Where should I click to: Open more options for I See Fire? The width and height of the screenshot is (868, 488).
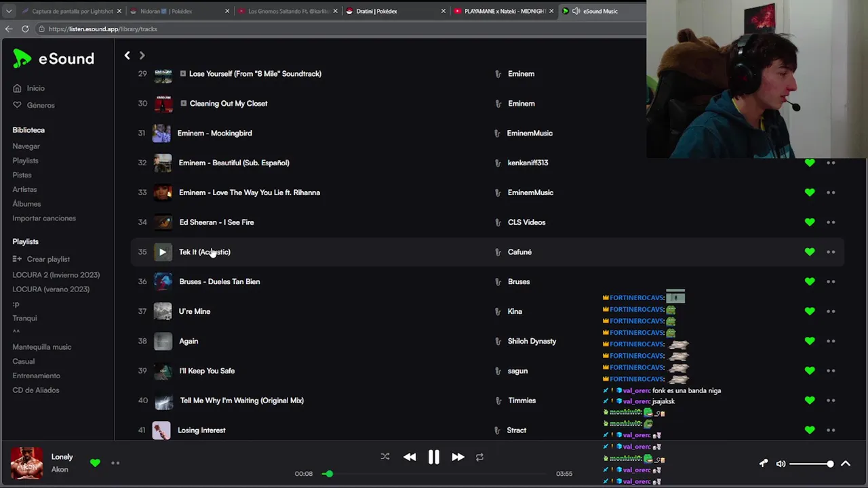point(831,222)
